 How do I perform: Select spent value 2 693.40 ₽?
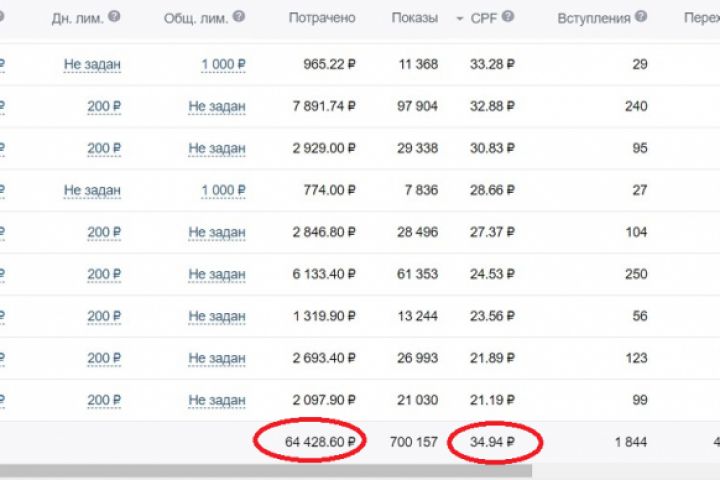tap(324, 358)
